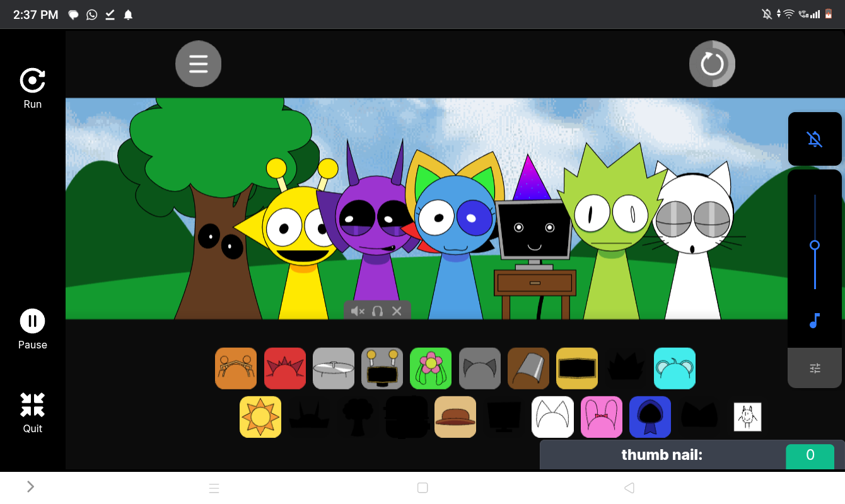Remove the purple character with X icon
This screenshot has height=504, width=845.
pyautogui.click(x=397, y=311)
